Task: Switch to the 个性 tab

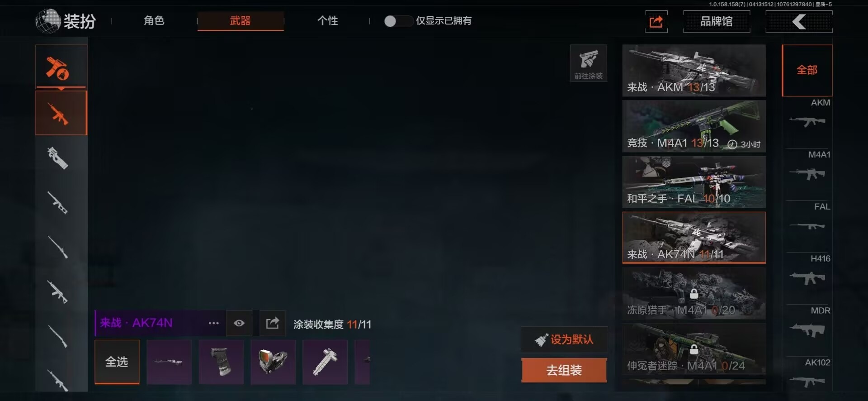Action: 328,21
